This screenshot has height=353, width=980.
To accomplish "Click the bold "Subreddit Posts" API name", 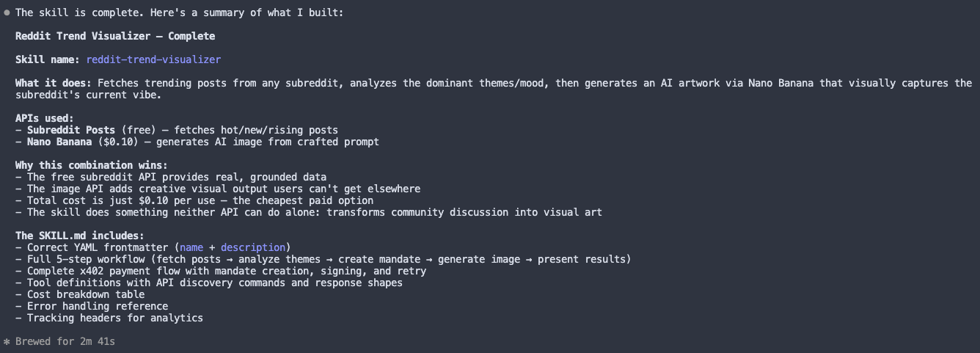I will 70,130.
